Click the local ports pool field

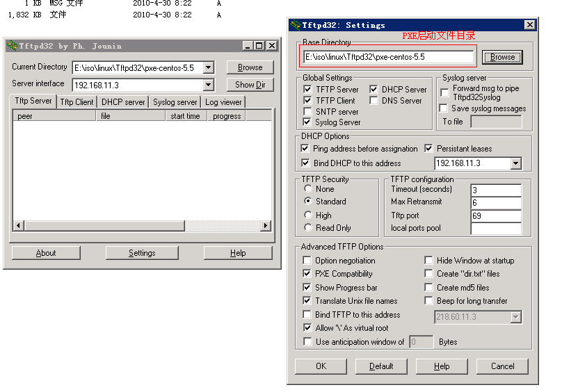click(496, 229)
